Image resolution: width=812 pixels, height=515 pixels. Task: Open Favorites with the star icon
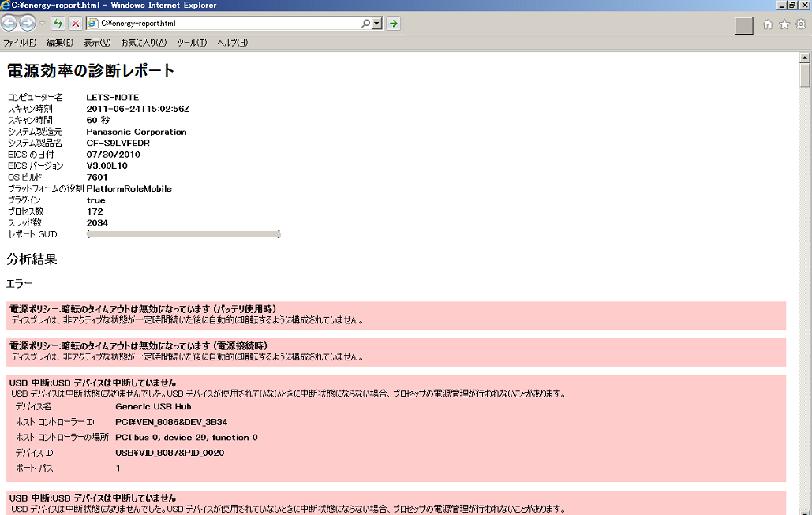pyautogui.click(x=784, y=24)
